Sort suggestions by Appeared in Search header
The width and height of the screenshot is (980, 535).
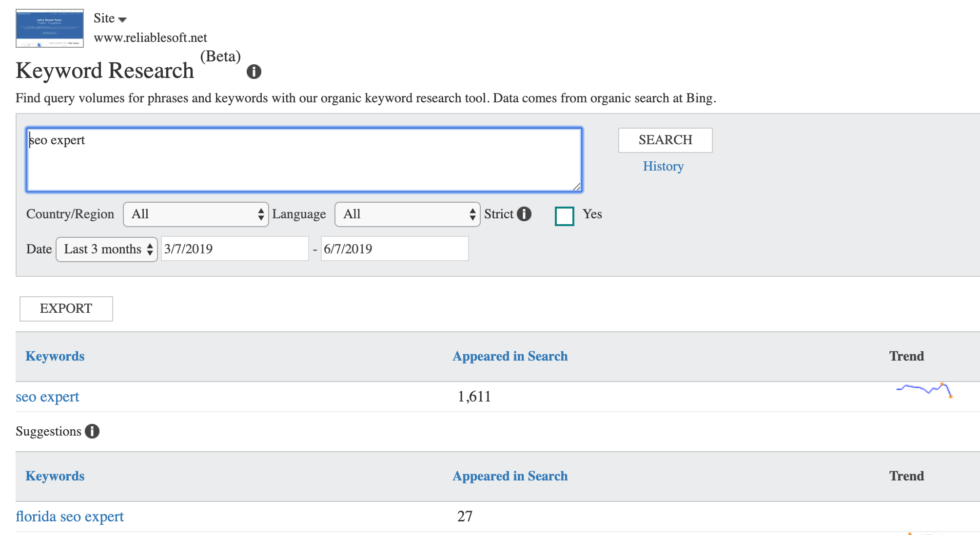[x=510, y=477]
